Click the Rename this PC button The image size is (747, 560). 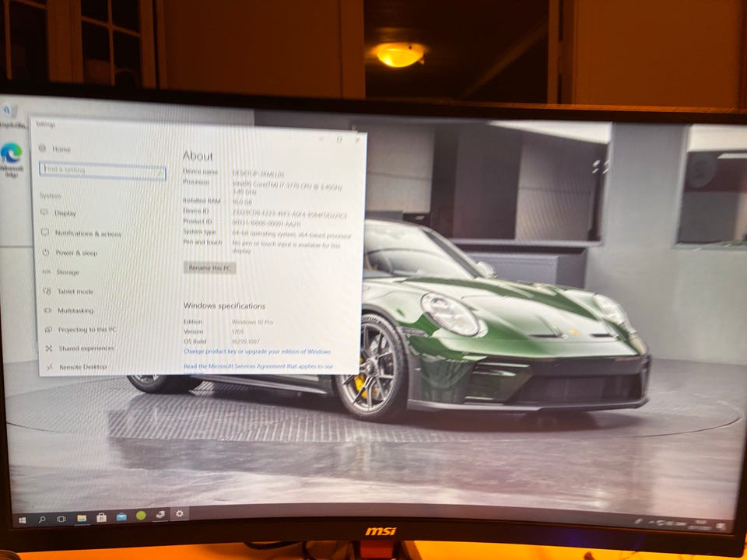click(209, 268)
